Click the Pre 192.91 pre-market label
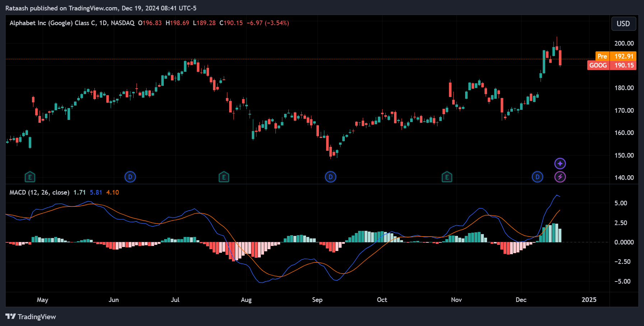The width and height of the screenshot is (644, 326). pyautogui.click(x=616, y=56)
